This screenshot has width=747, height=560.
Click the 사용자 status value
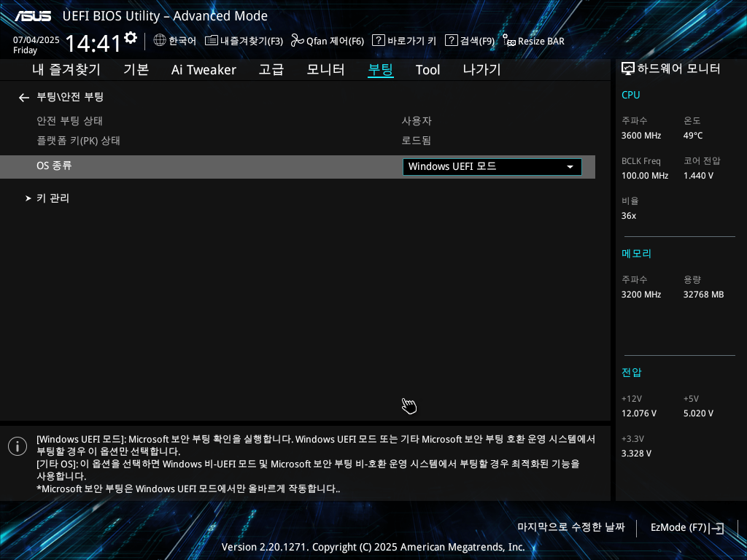(417, 121)
